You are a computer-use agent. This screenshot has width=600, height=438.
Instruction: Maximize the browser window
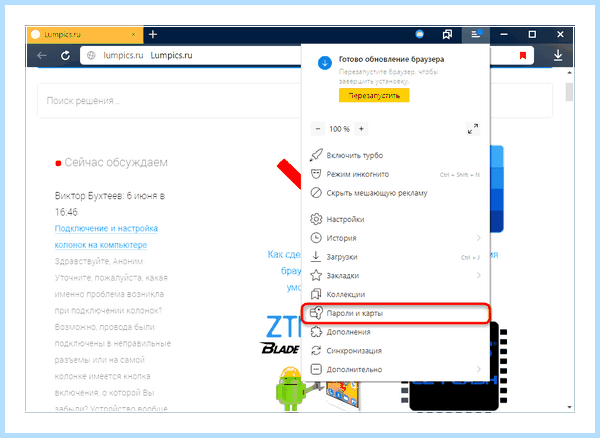[532, 34]
